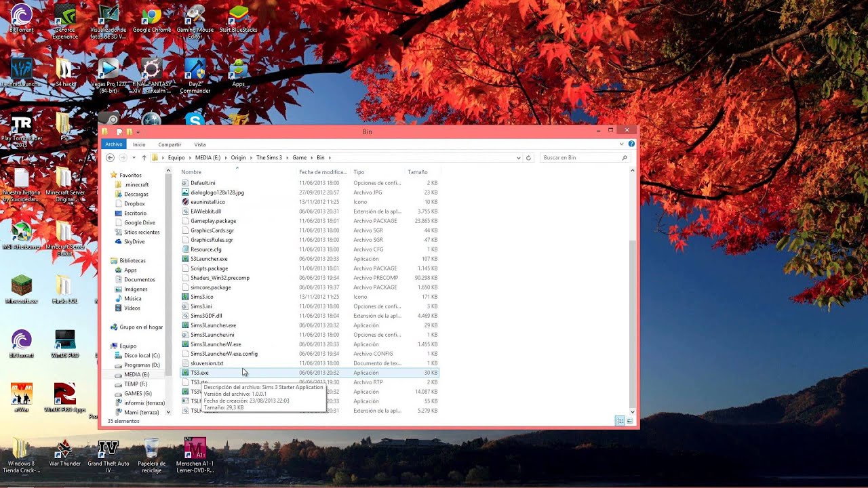Select the Grand Theft Auto IV icon
This screenshot has height=488, width=868.
[x=108, y=455]
